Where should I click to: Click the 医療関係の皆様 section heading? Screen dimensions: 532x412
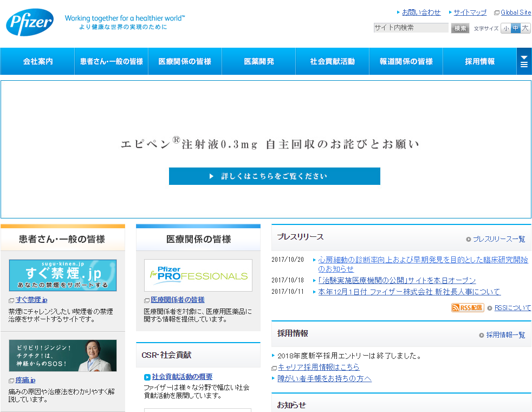pos(198,239)
